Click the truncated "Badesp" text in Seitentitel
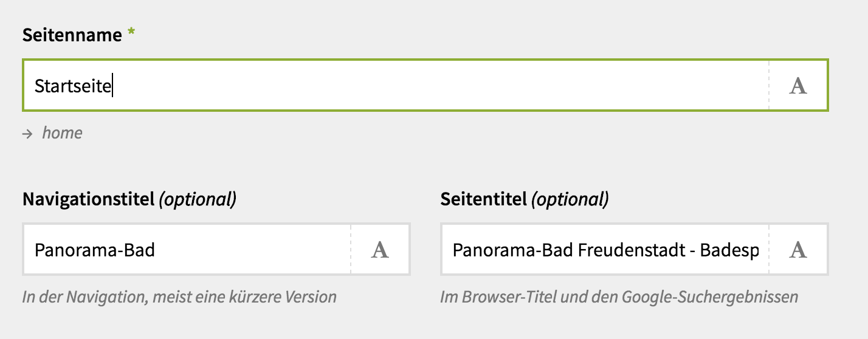 729,250
